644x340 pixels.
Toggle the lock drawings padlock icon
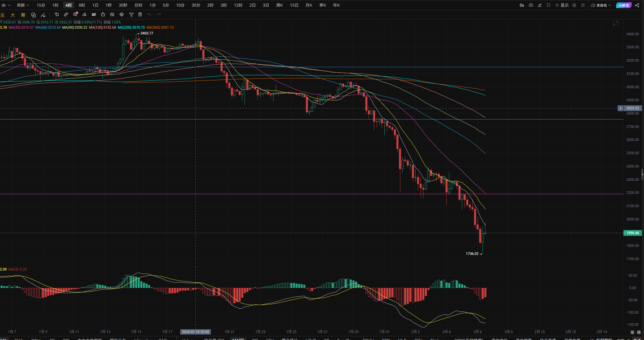point(103,14)
